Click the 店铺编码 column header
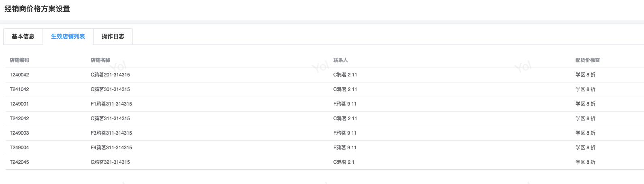The height and width of the screenshot is (184, 644). coord(19,60)
